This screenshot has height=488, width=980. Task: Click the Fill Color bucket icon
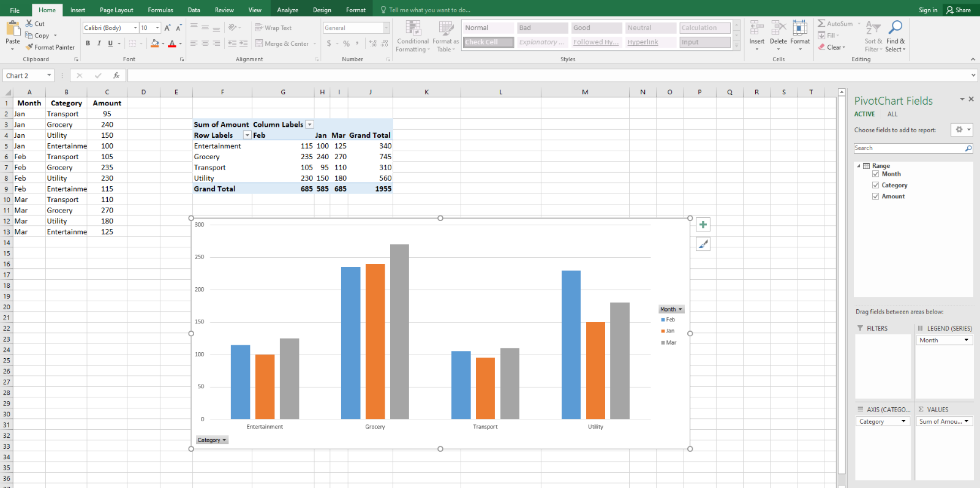tap(154, 43)
